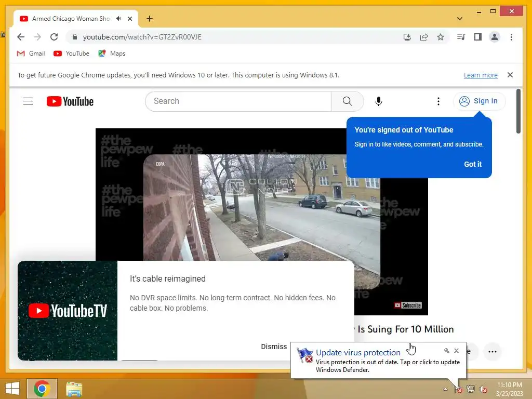Viewport: 532px width, 399px height.
Task: Click the muted volume tray icon
Action: click(x=483, y=389)
